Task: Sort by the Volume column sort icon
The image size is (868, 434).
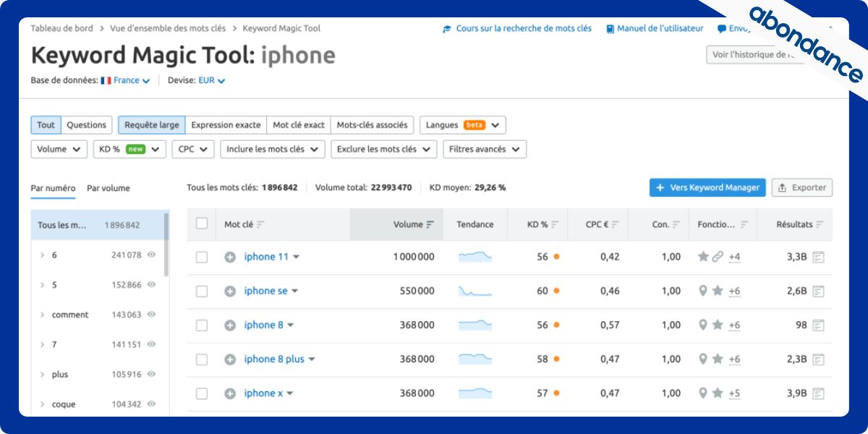Action: pyautogui.click(x=430, y=224)
